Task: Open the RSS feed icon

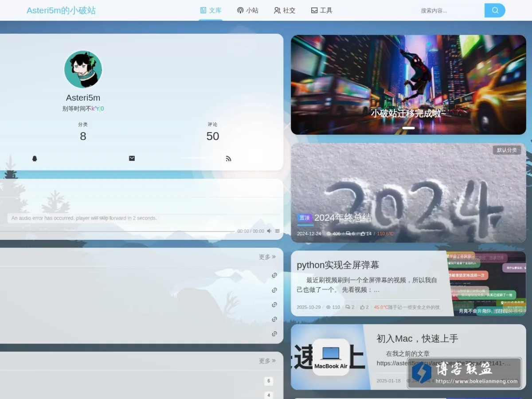Action: pos(229,158)
